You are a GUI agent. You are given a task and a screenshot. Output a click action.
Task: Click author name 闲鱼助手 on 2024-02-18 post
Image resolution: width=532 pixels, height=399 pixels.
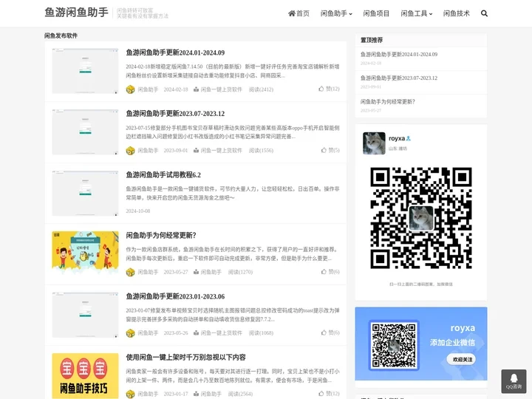[148, 89]
